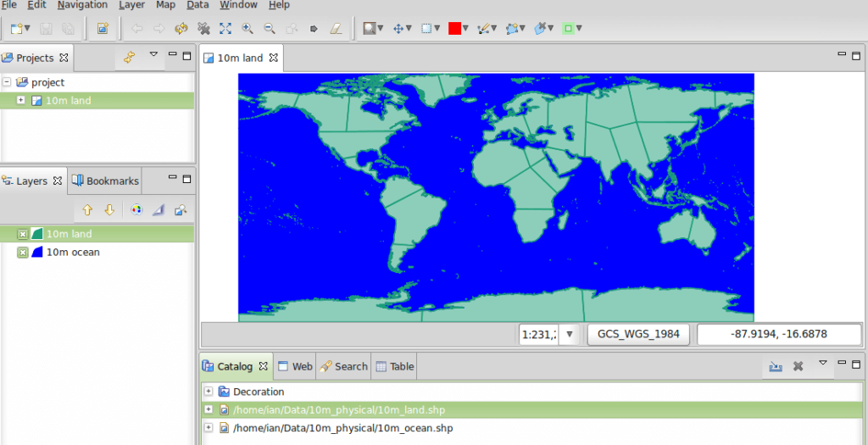Open the Layer menu
This screenshot has height=445, width=868.
(x=131, y=5)
